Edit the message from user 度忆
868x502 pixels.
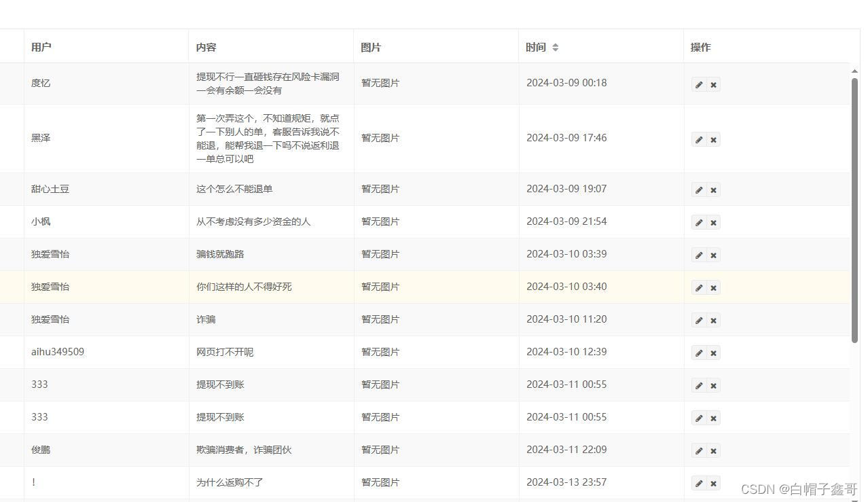699,85
